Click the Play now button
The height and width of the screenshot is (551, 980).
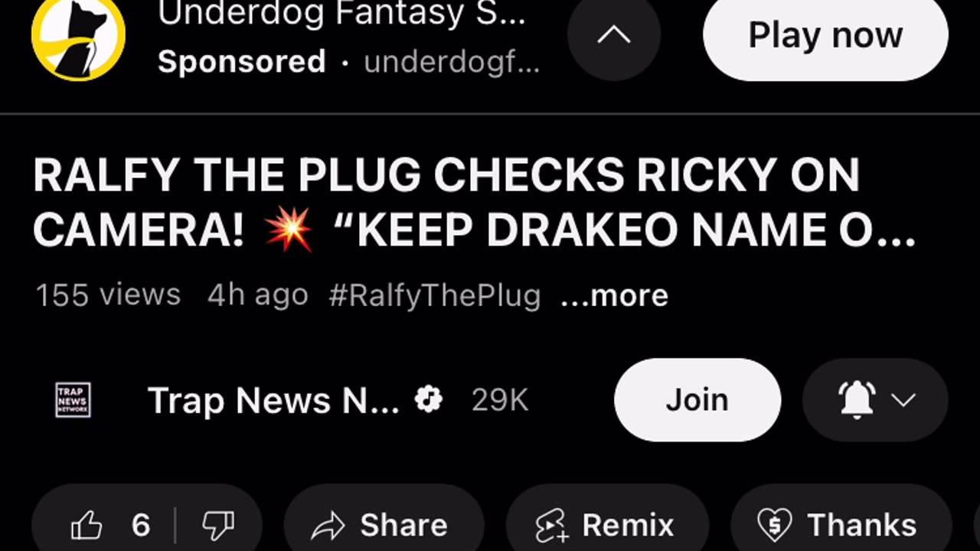825,35
